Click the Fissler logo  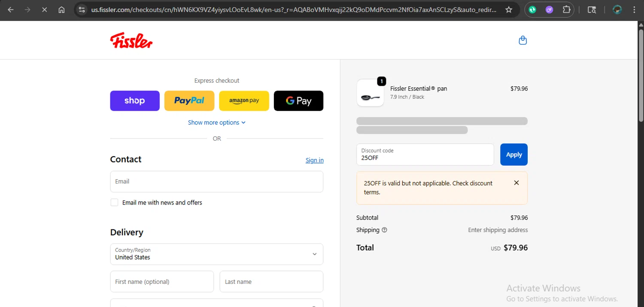tap(131, 40)
